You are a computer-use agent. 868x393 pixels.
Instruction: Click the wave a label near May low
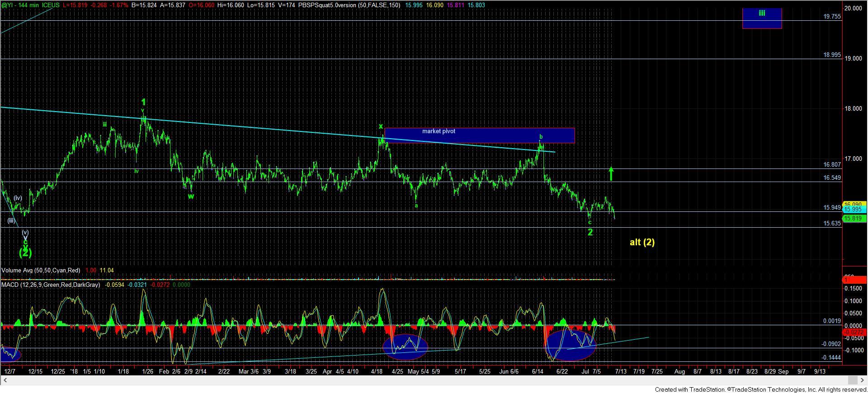(x=416, y=206)
